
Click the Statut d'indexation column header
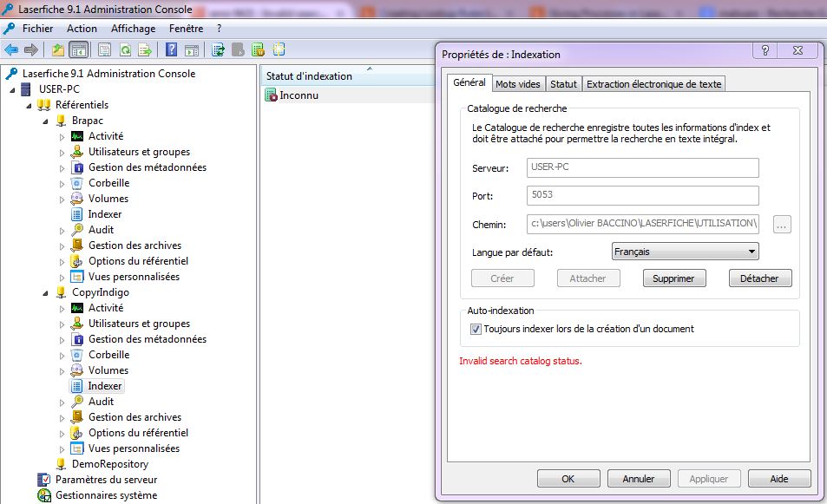(348, 76)
